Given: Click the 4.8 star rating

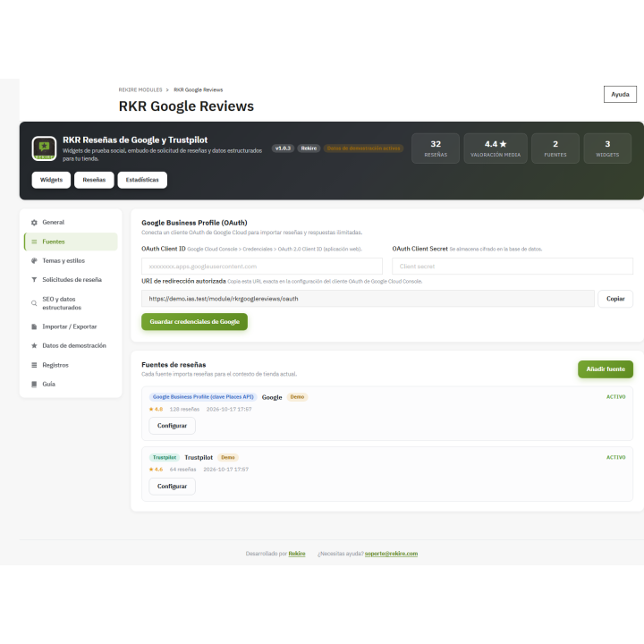Looking at the screenshot, I should tap(156, 410).
